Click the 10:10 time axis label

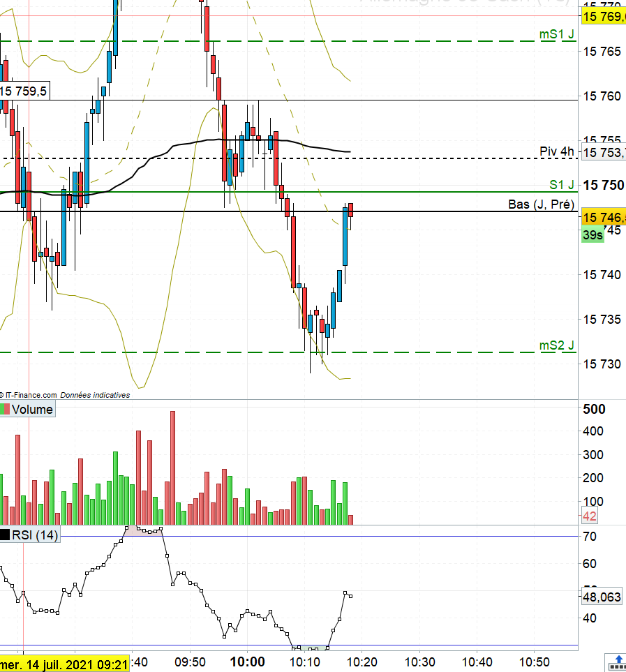pyautogui.click(x=305, y=662)
